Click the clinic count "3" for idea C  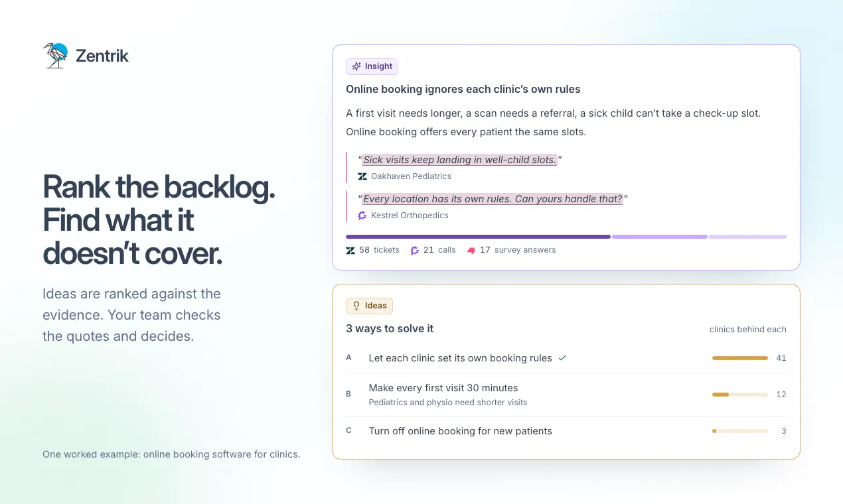click(x=784, y=431)
